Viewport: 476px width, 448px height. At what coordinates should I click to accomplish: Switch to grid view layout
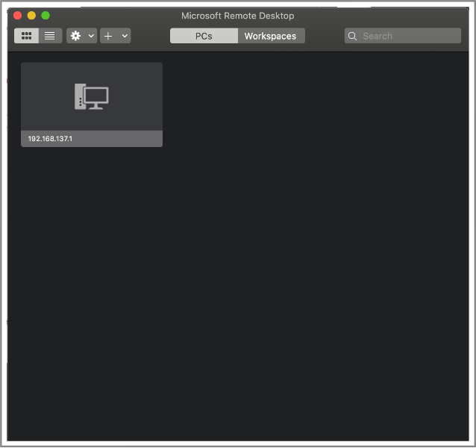[x=26, y=36]
